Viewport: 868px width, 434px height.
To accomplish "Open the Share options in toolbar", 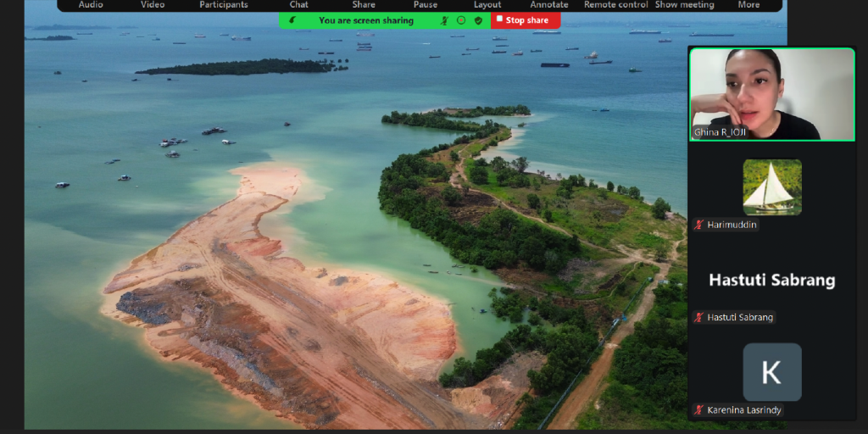I will pyautogui.click(x=364, y=5).
